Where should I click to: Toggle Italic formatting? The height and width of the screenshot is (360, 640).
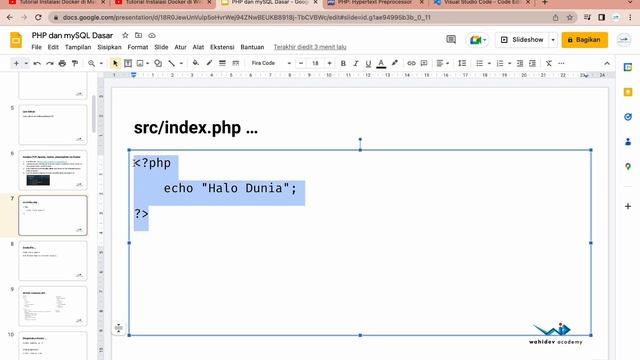(x=356, y=63)
